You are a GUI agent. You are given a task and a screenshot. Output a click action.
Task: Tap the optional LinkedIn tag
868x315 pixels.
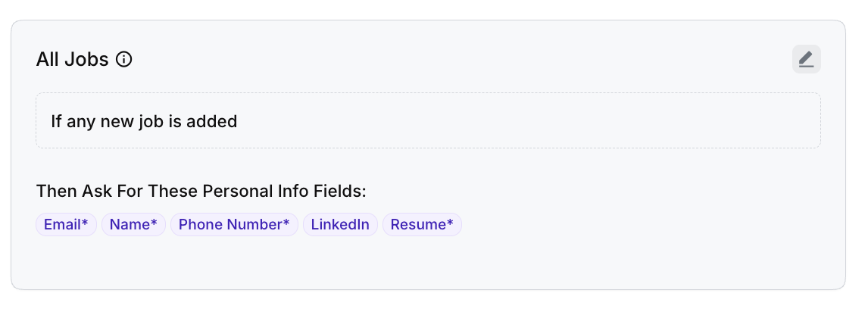click(x=340, y=225)
